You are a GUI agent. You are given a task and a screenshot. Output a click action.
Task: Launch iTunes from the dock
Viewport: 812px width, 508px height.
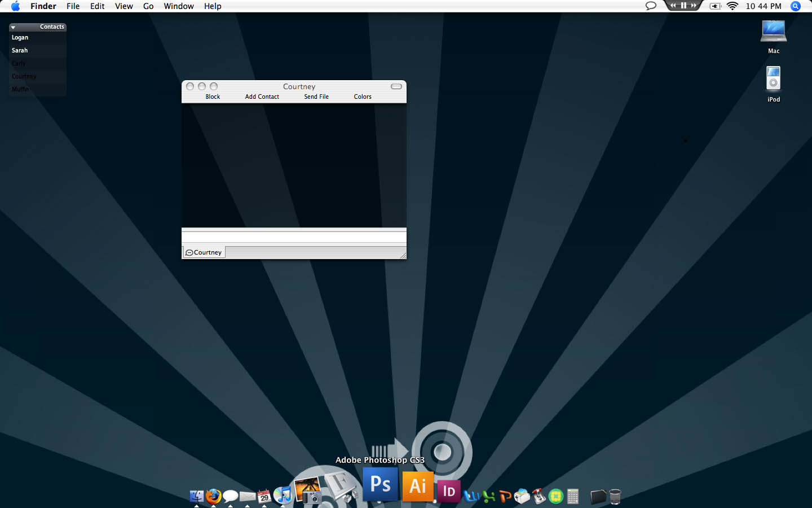(x=283, y=495)
